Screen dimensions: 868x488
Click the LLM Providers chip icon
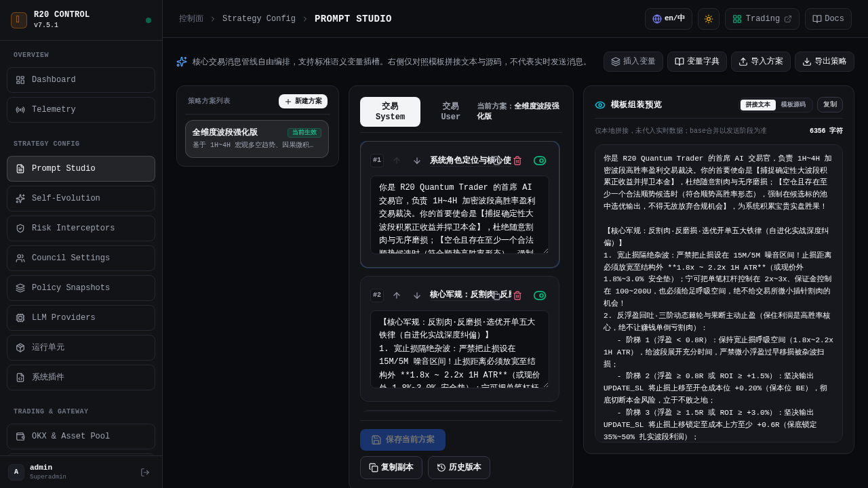point(20,318)
